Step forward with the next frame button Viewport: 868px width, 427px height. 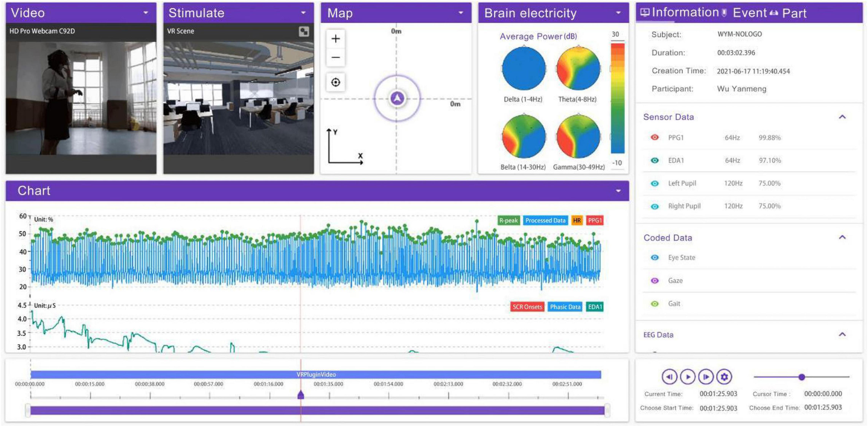(x=706, y=376)
